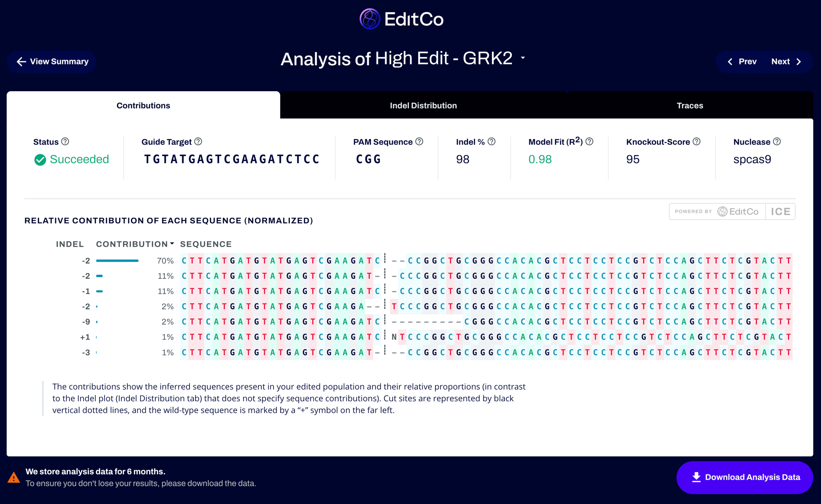Viewport: 821px width, 504px height.
Task: Click the guide target sequence TGTATGAGTCGAAGATCTCC
Action: 232,159
